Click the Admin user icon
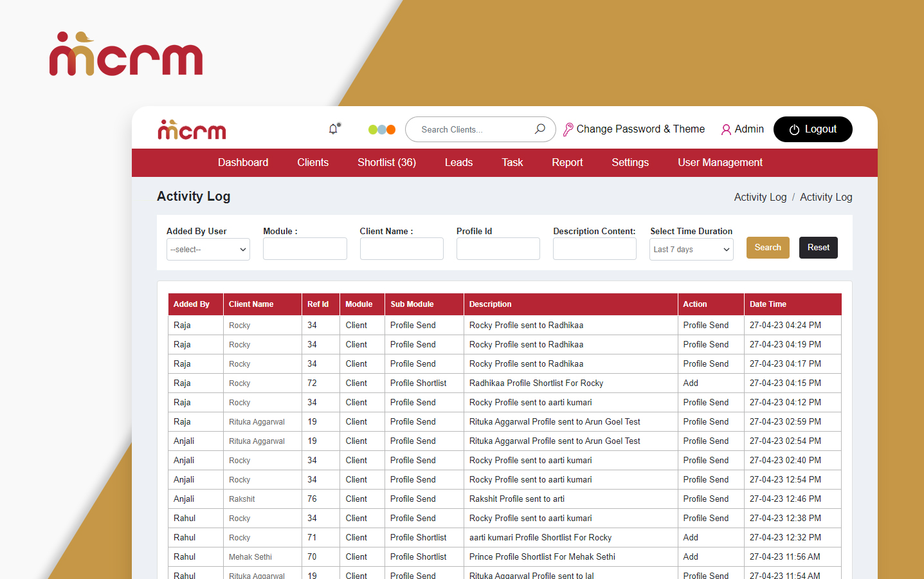Image resolution: width=924 pixels, height=579 pixels. [x=726, y=129]
